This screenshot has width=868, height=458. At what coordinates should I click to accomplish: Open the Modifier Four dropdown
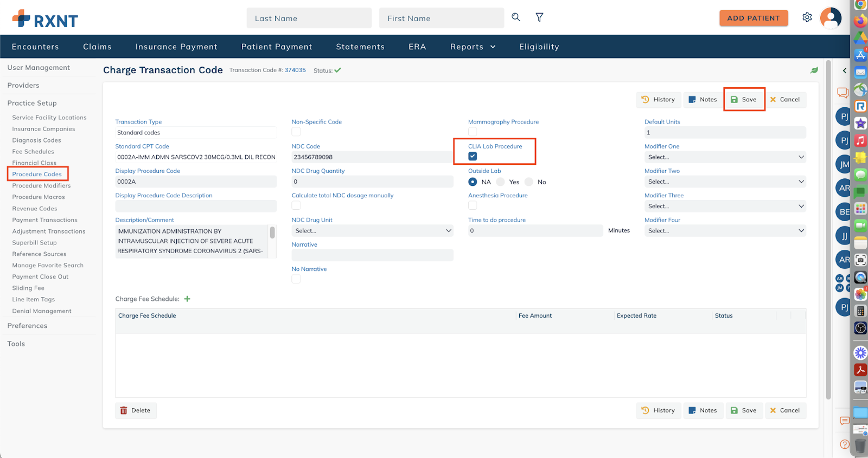point(725,231)
